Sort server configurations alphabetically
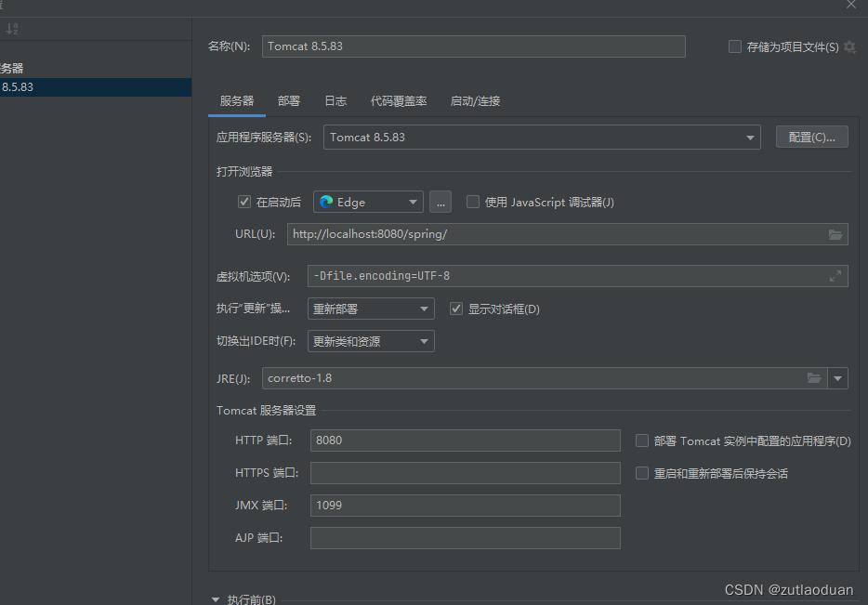This screenshot has height=605, width=868. 11,28
